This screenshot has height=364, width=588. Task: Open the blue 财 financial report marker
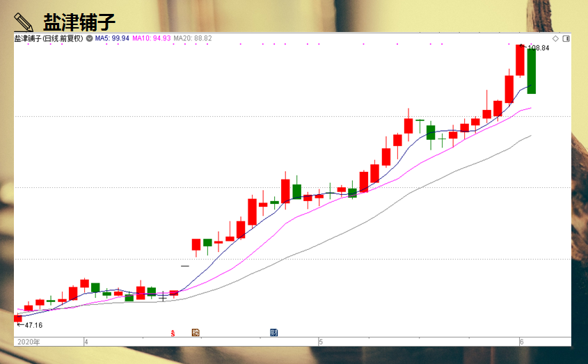(x=273, y=333)
